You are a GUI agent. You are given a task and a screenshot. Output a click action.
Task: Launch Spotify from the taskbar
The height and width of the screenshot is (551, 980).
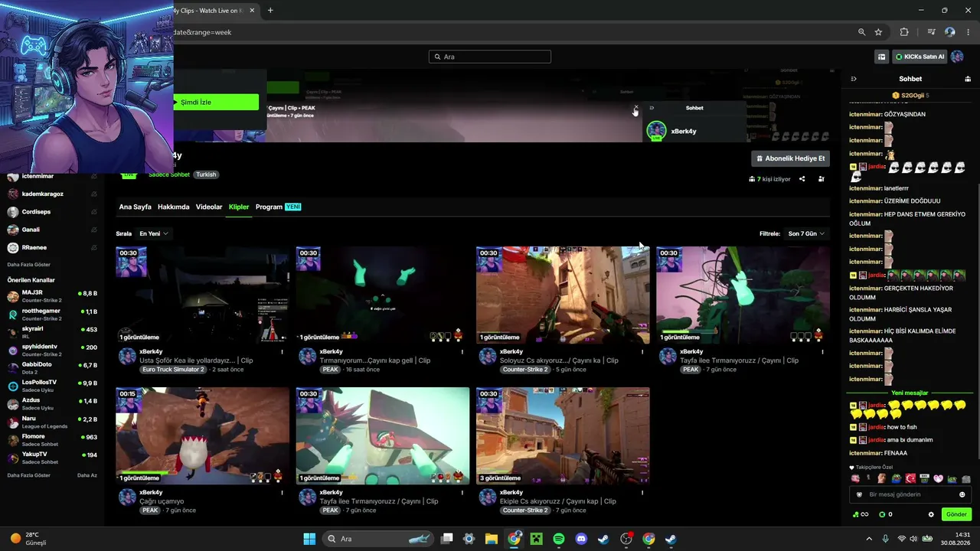click(x=559, y=539)
